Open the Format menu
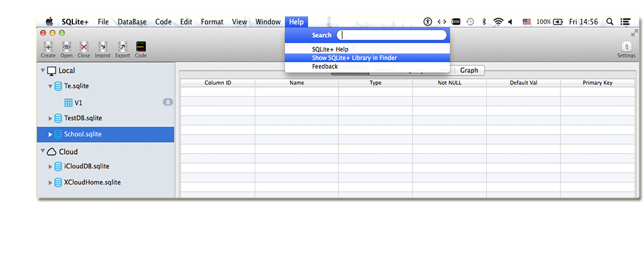This screenshot has height=258, width=644. click(x=212, y=22)
